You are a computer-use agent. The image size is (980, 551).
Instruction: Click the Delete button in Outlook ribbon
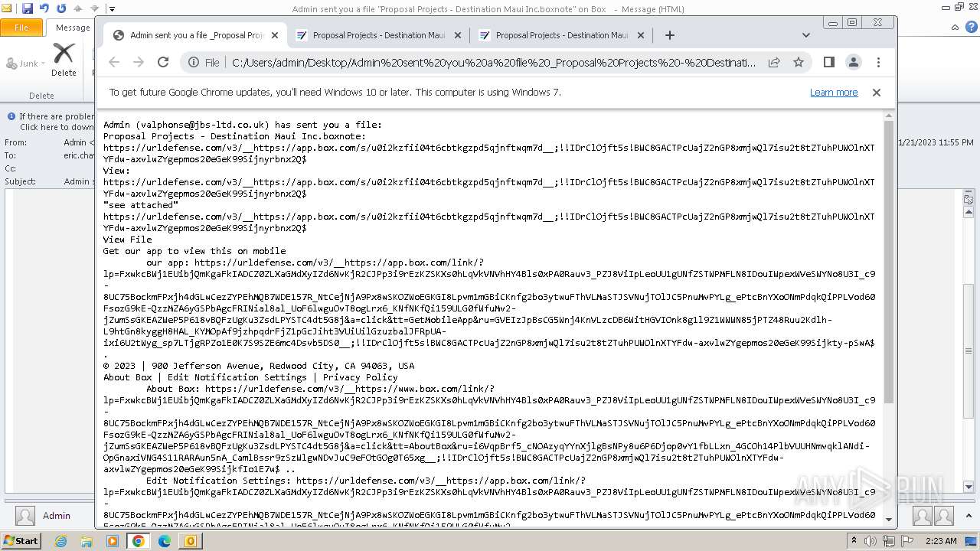(64, 60)
